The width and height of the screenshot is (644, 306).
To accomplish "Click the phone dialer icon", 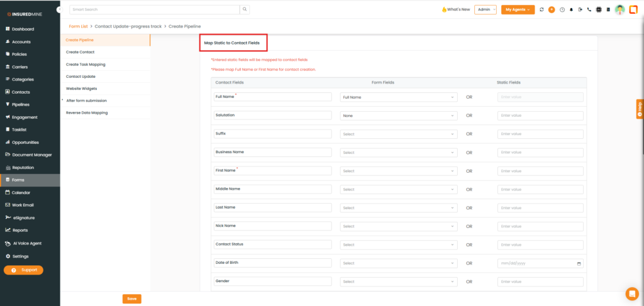I will click(589, 9).
